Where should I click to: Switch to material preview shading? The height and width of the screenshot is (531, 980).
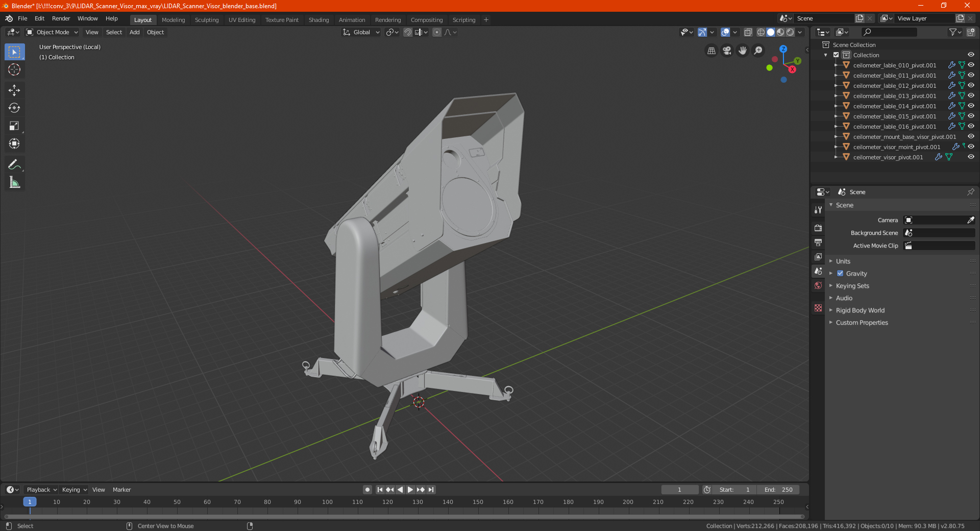point(780,32)
